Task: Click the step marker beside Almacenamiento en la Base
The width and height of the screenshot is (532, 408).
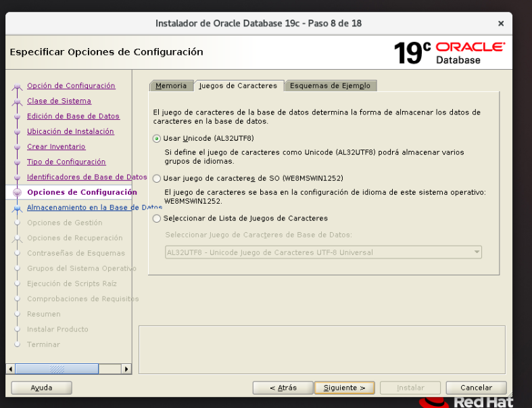Action: (x=17, y=208)
